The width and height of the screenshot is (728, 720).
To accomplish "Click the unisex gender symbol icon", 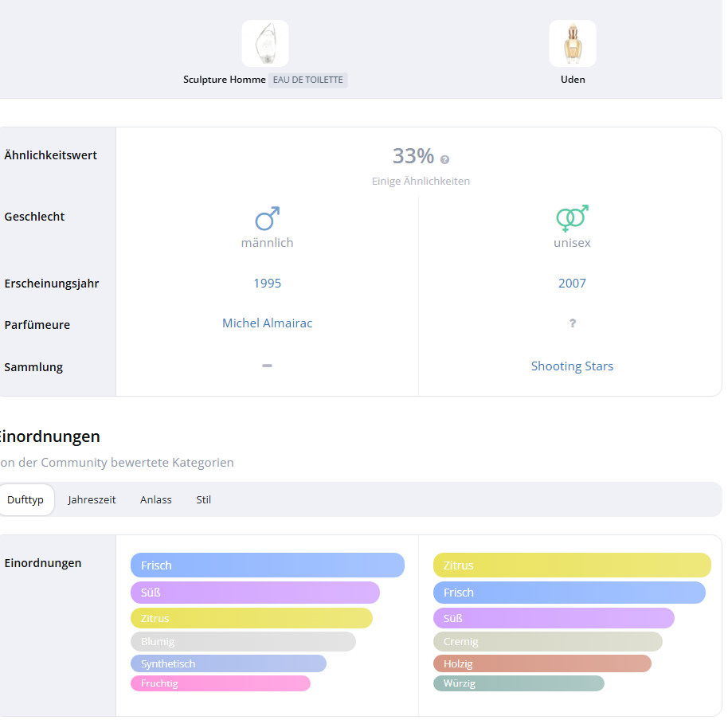I will pyautogui.click(x=572, y=218).
